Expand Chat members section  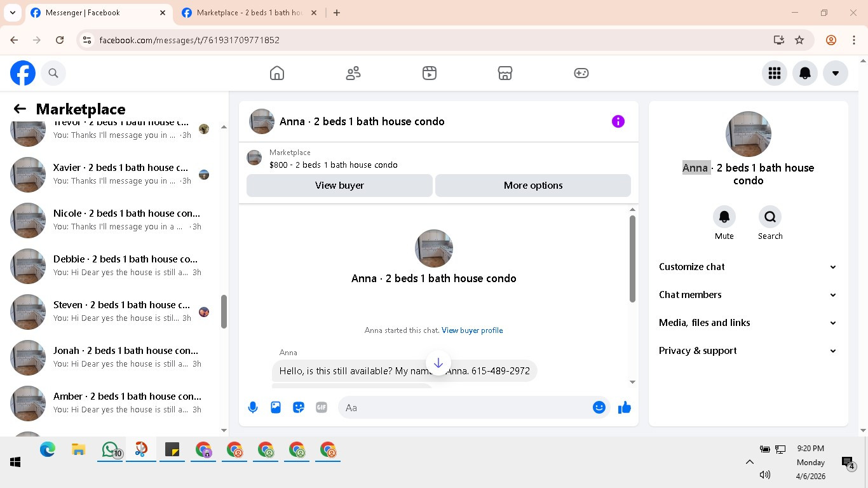coord(748,295)
